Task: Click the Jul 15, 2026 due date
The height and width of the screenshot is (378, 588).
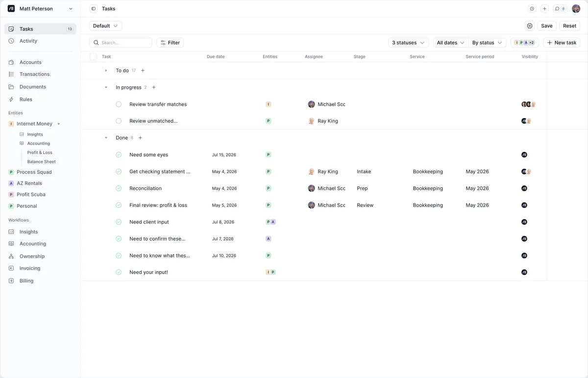Action: tap(224, 155)
